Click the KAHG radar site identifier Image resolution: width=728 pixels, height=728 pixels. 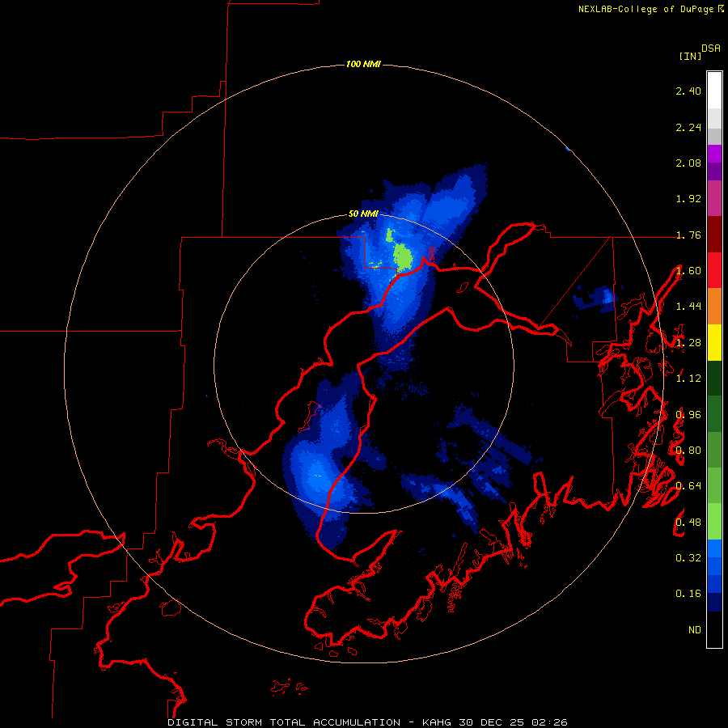(437, 722)
